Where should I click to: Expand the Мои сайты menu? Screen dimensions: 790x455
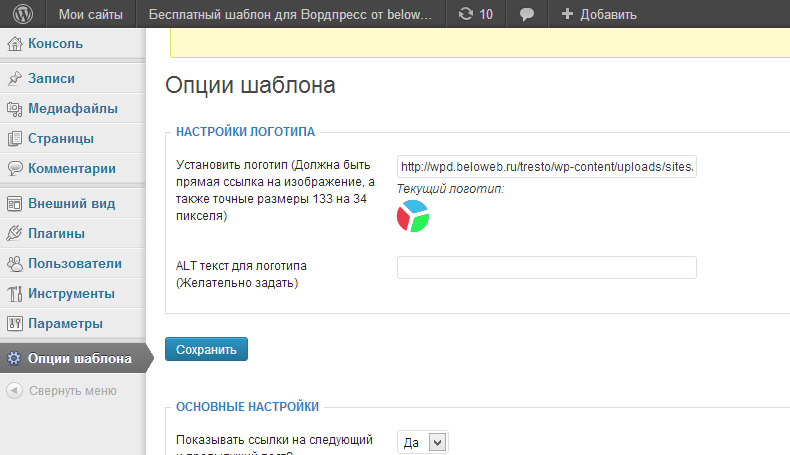point(90,14)
